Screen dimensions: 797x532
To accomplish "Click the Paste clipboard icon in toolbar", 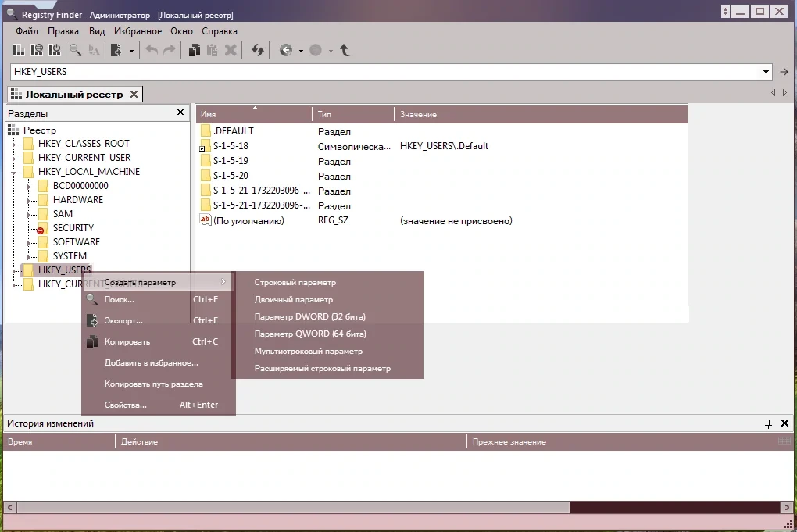I will pyautogui.click(x=213, y=50).
